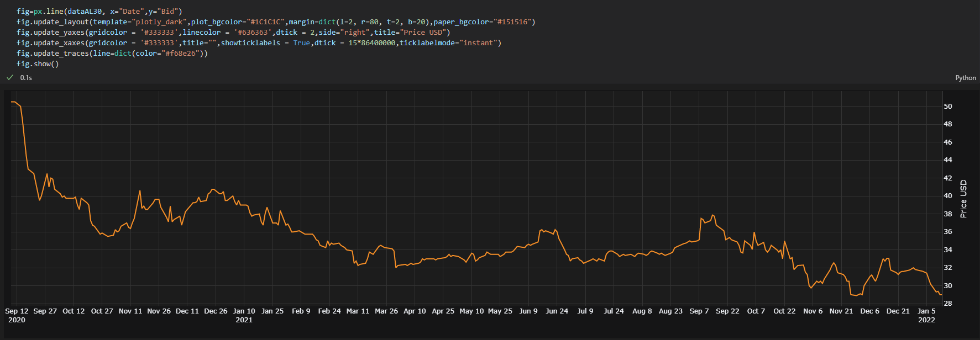980x340 pixels.
Task: Click the Apr 25 x-axis label
Action: click(x=443, y=311)
